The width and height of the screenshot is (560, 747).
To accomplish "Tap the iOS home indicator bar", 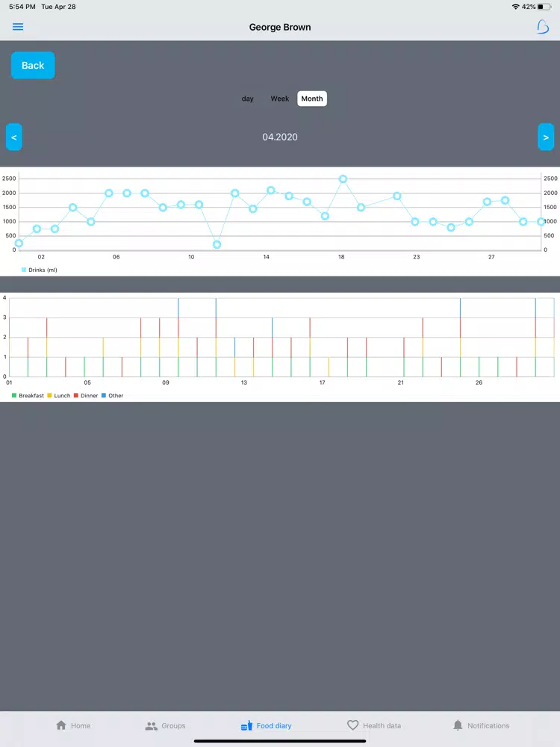I will point(280,741).
